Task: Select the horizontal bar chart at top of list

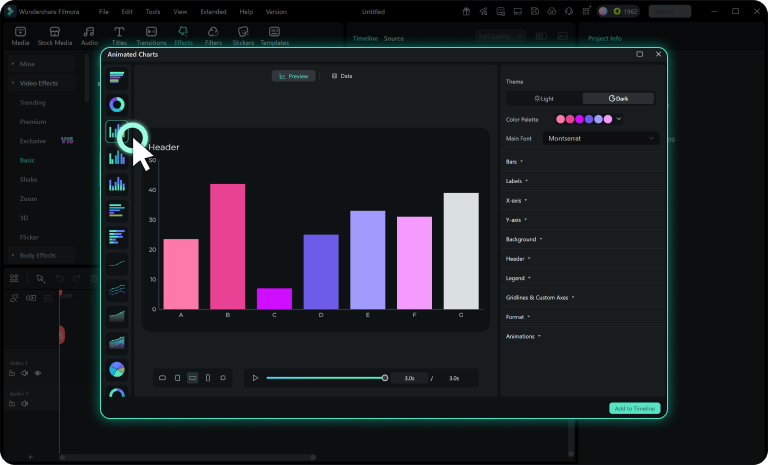Action: [x=117, y=77]
